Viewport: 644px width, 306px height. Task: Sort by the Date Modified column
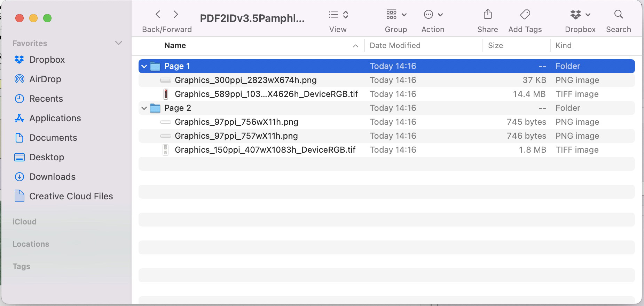click(x=395, y=46)
